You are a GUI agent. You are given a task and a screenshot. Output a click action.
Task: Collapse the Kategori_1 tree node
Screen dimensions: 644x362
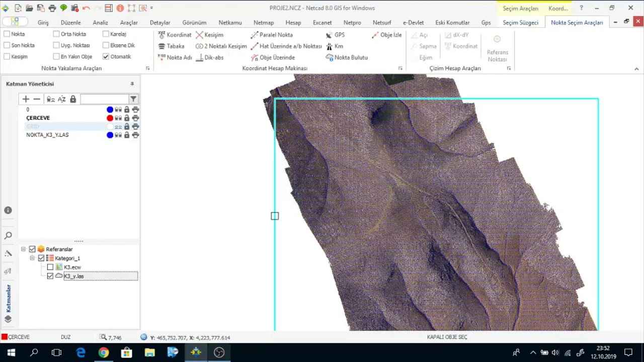32,258
